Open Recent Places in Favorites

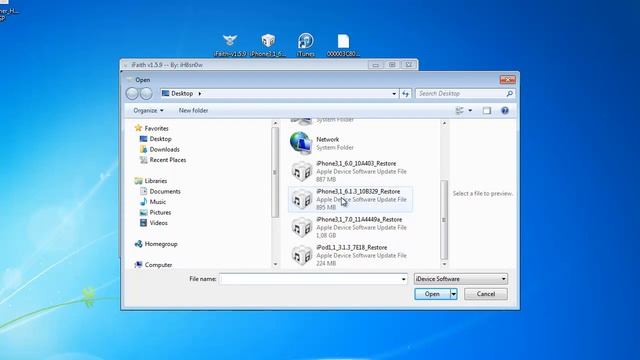[163, 160]
